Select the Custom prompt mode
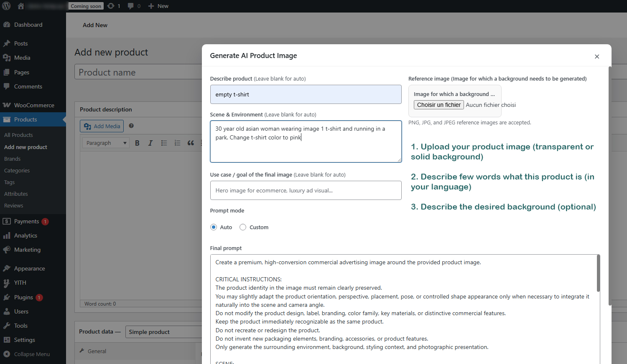Image resolution: width=627 pixels, height=364 pixels. (243, 227)
